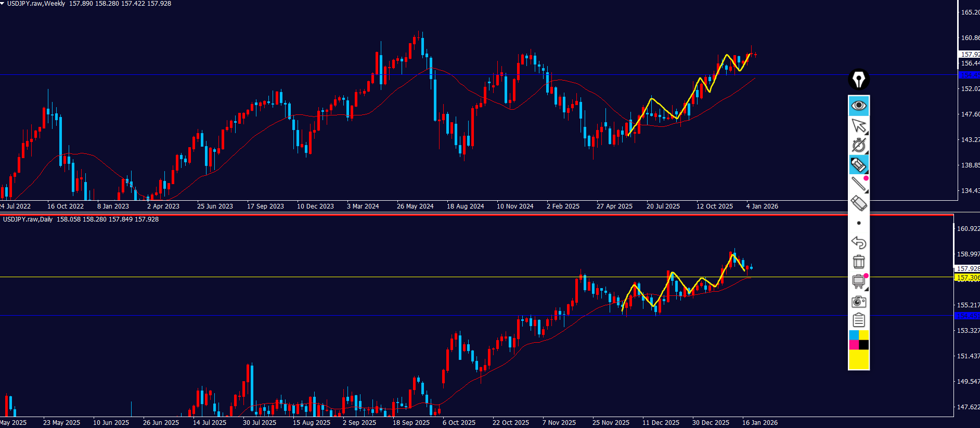Click the large yellow current color swatch

point(858,359)
